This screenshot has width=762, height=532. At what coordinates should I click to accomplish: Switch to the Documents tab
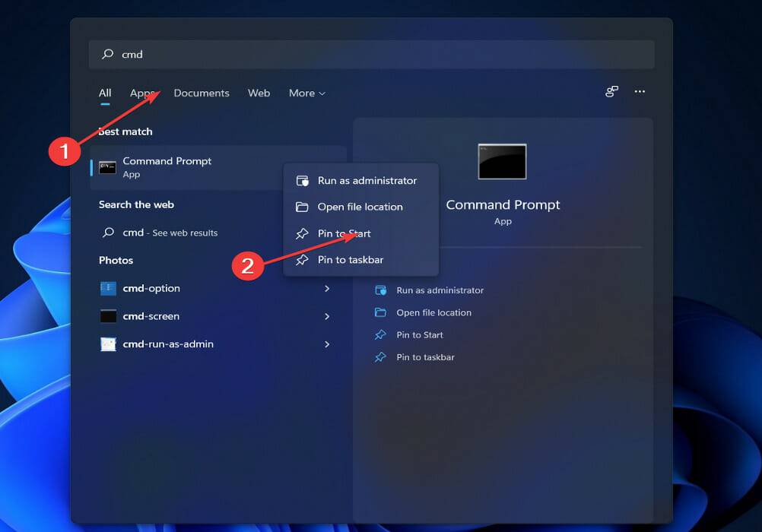click(202, 93)
